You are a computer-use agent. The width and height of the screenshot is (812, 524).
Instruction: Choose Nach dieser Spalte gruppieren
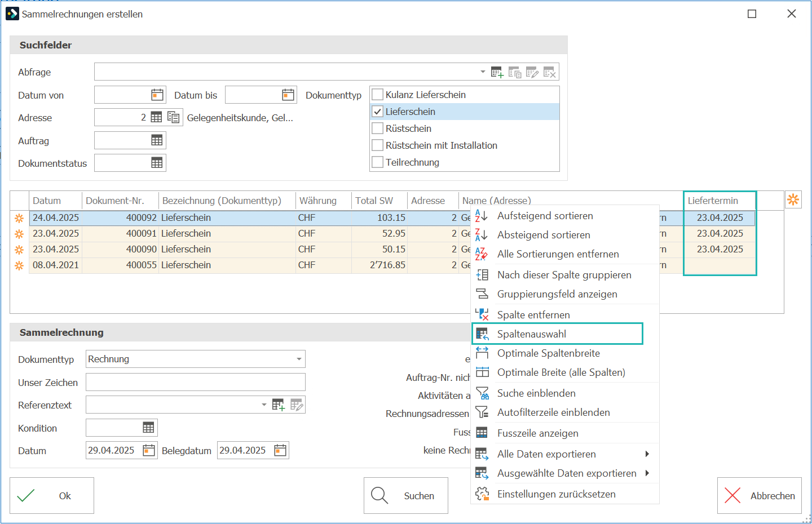(565, 275)
